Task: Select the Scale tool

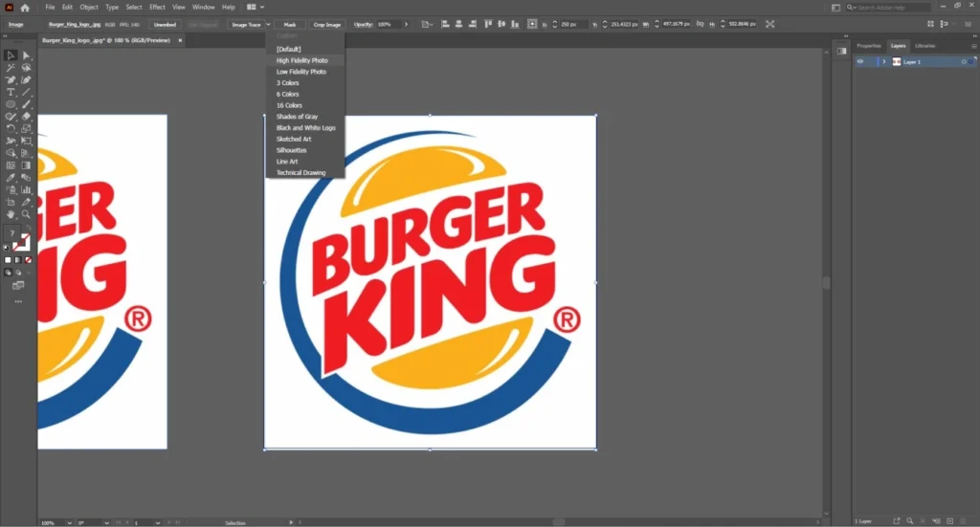Action: (26, 128)
